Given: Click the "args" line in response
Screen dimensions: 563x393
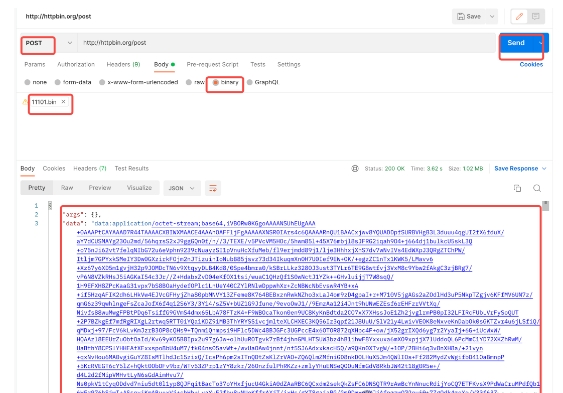Looking at the screenshot, I should 82,215.
